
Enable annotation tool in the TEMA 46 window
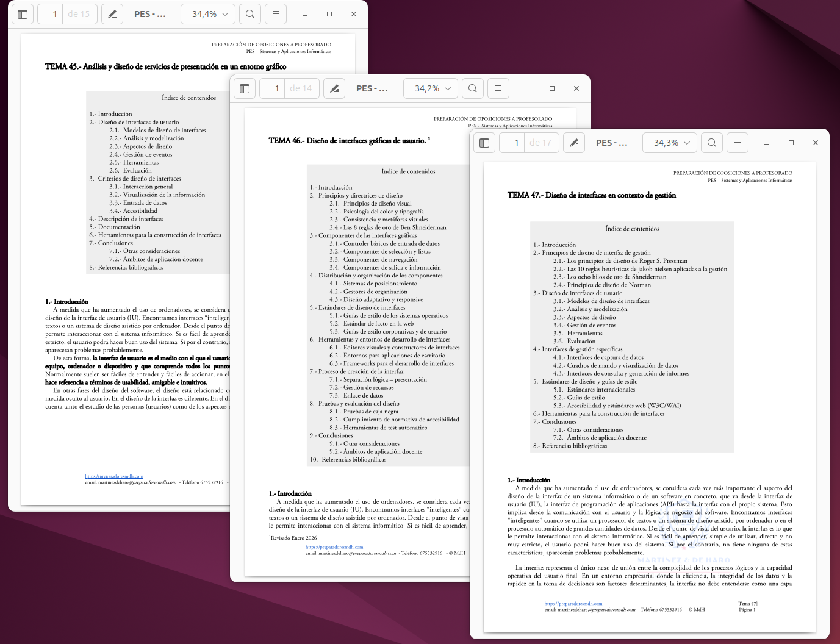pos(334,88)
